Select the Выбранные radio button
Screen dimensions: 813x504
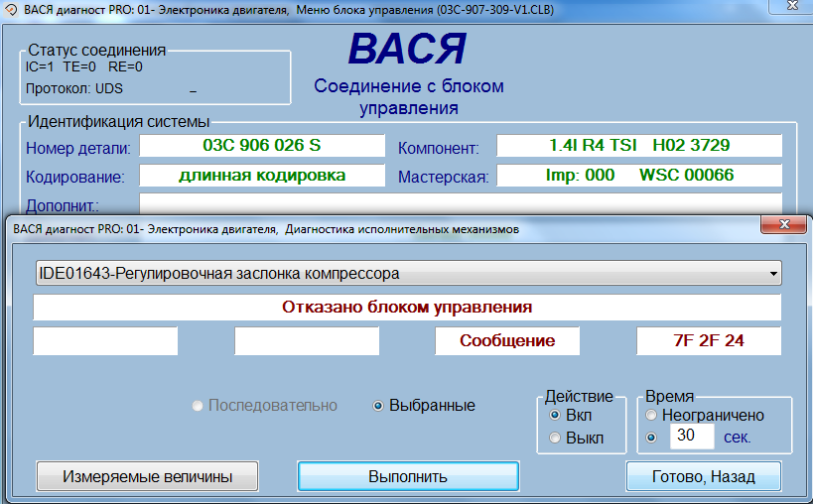click(x=378, y=406)
